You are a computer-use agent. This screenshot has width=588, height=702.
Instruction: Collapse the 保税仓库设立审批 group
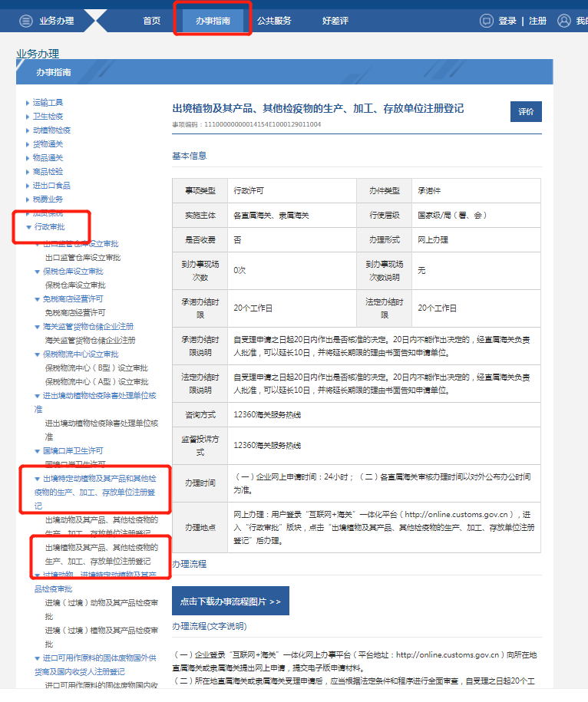coord(37,272)
